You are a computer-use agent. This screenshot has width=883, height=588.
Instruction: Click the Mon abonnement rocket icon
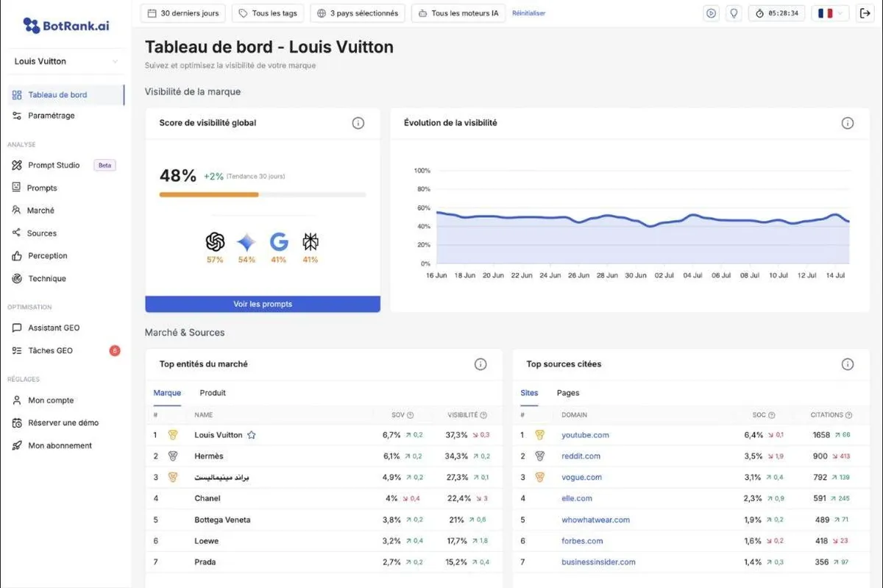17,445
